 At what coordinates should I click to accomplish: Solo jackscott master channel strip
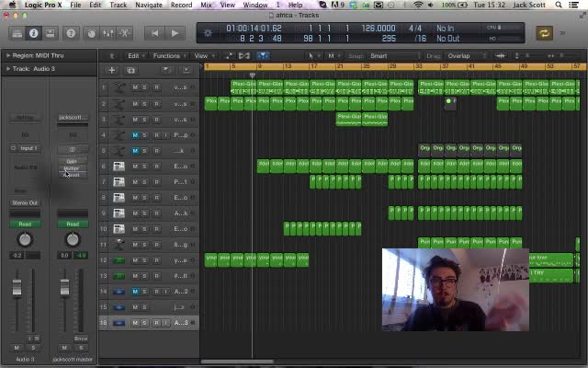coord(81,348)
